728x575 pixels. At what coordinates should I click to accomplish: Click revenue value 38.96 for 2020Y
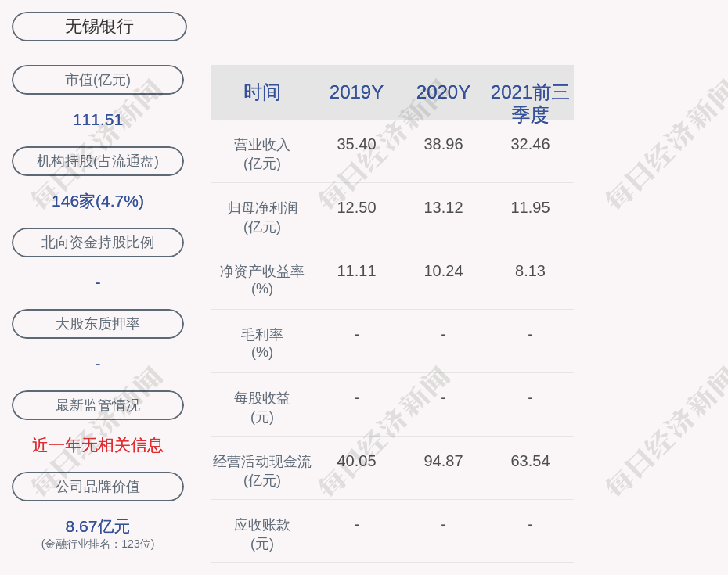click(443, 144)
